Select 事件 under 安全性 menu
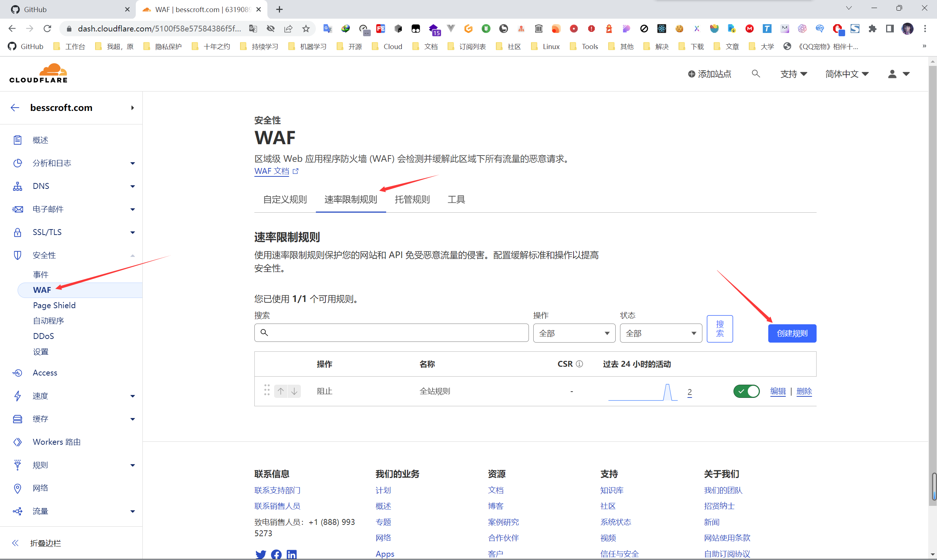Image resolution: width=937 pixels, height=560 pixels. [x=41, y=275]
